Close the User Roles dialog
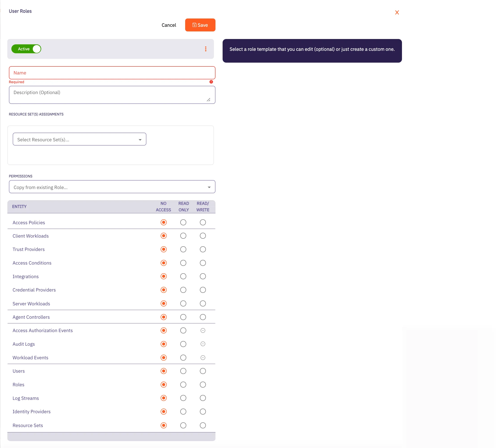496x448 pixels. (x=397, y=12)
